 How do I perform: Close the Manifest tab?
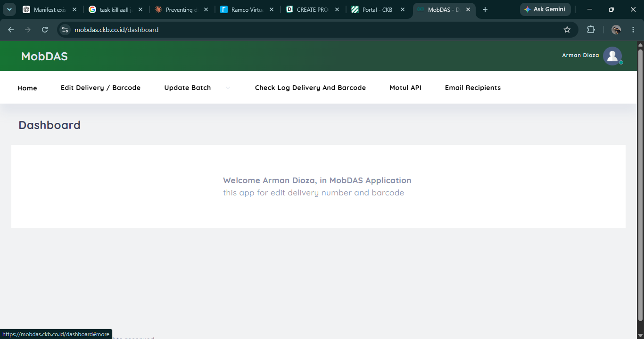(74, 9)
